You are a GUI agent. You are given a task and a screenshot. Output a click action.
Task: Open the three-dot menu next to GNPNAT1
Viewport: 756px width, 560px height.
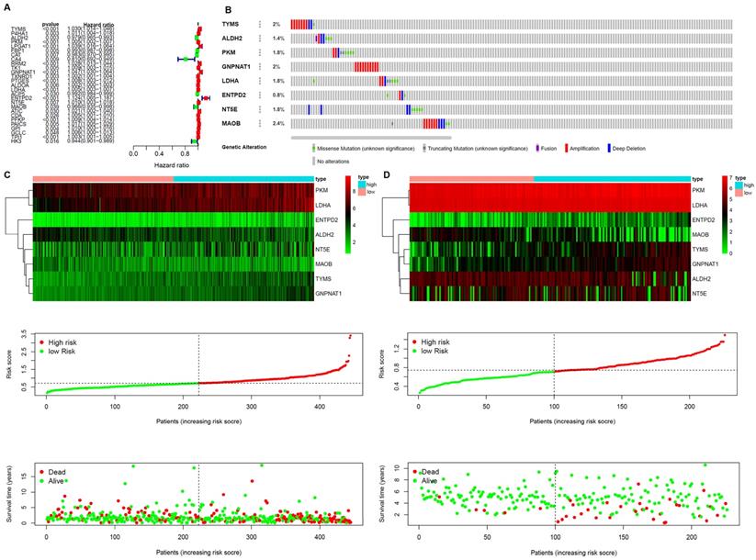coord(260,67)
